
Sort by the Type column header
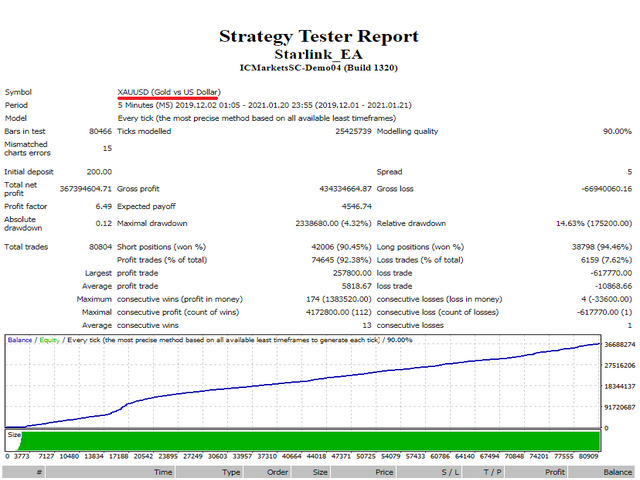pos(231,471)
